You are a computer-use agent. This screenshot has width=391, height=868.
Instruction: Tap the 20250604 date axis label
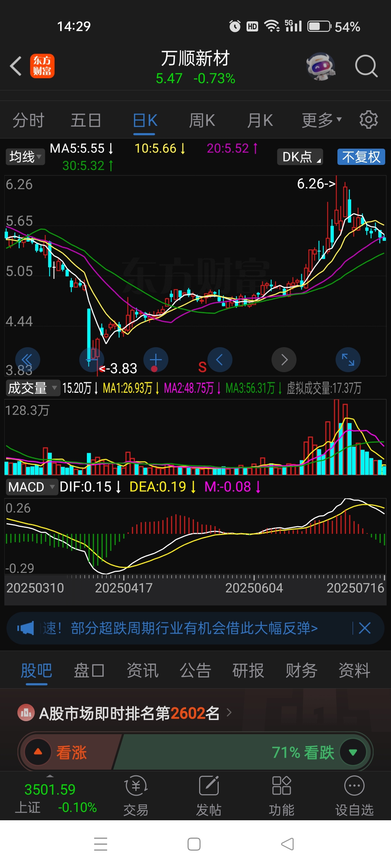tap(254, 588)
